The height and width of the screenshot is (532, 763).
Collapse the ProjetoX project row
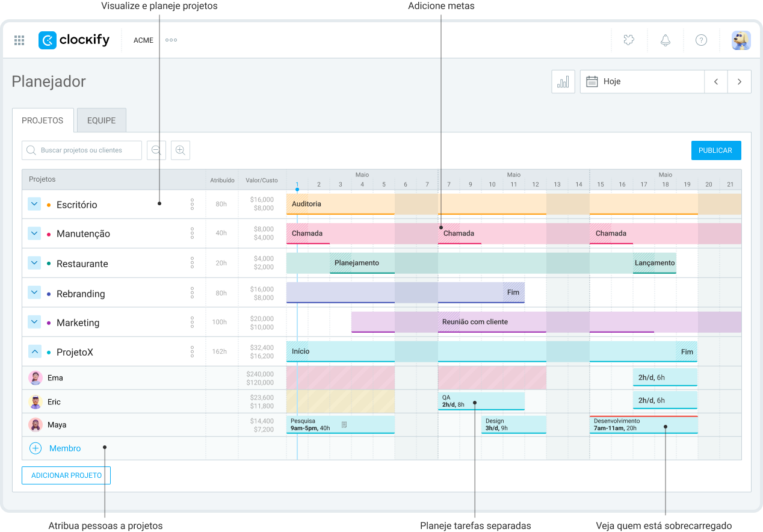pos(34,352)
